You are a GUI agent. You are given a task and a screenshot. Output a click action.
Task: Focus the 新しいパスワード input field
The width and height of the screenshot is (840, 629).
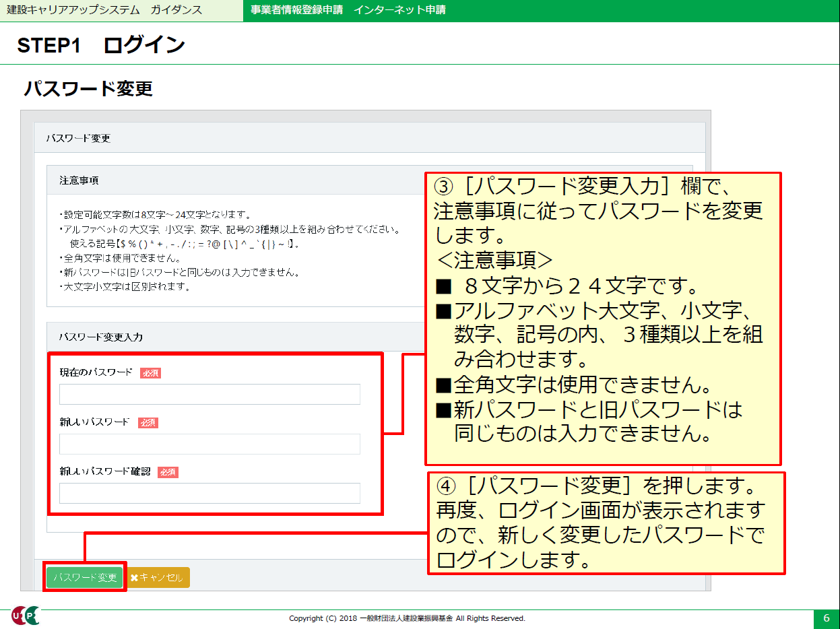point(209,444)
